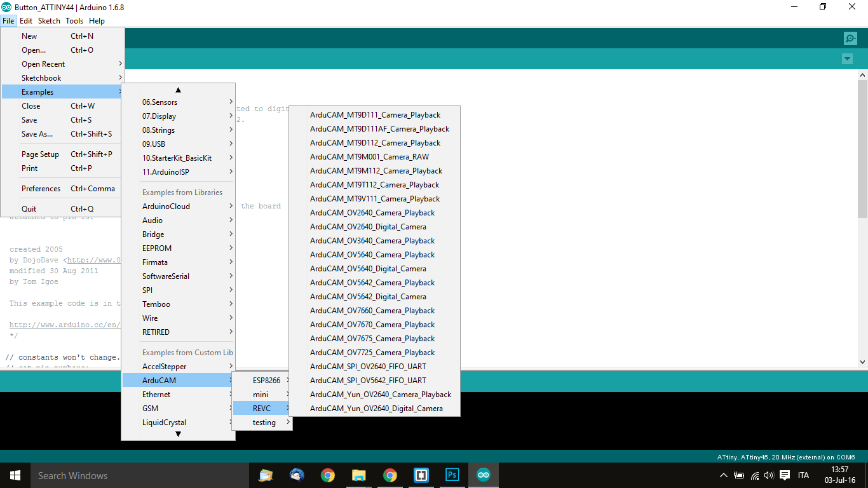
Task: Expand the Temboo library examples
Action: (x=178, y=304)
